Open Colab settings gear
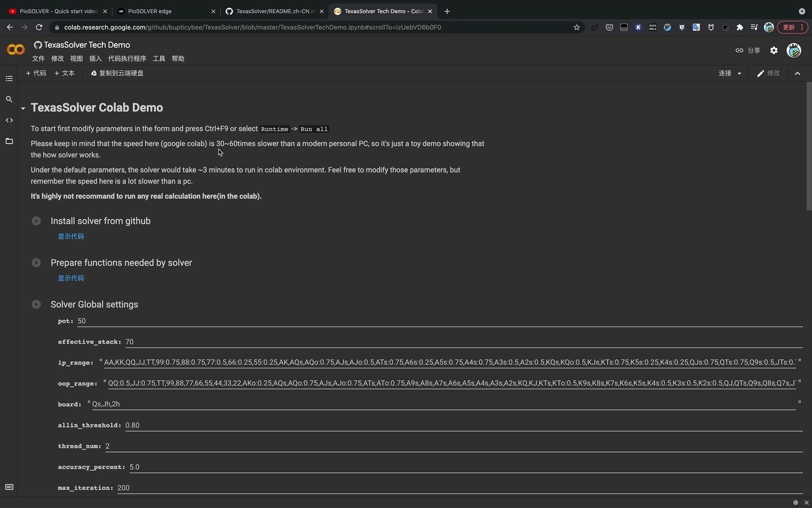Image resolution: width=812 pixels, height=508 pixels. (x=774, y=50)
